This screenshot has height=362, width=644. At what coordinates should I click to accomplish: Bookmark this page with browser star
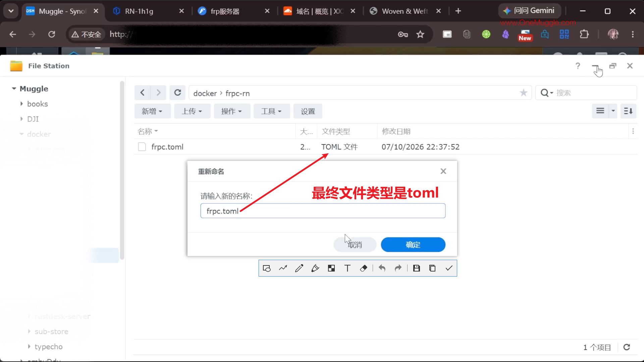click(420, 34)
